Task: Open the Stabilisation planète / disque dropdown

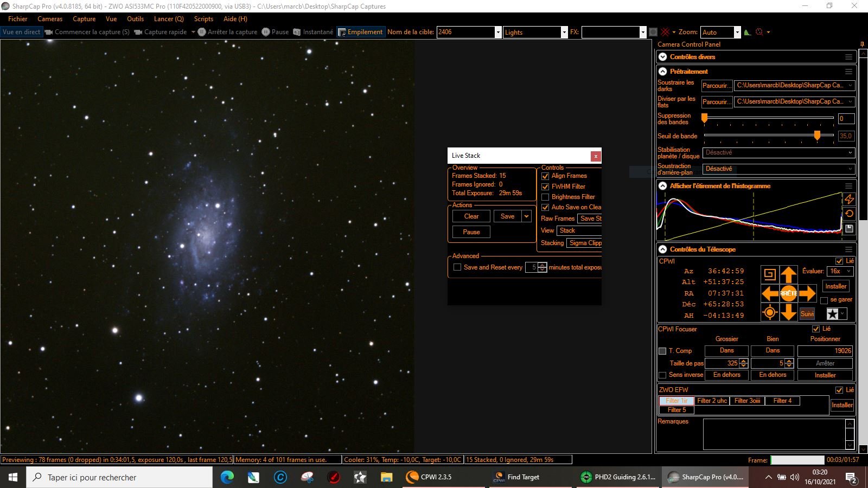Action: coord(779,153)
